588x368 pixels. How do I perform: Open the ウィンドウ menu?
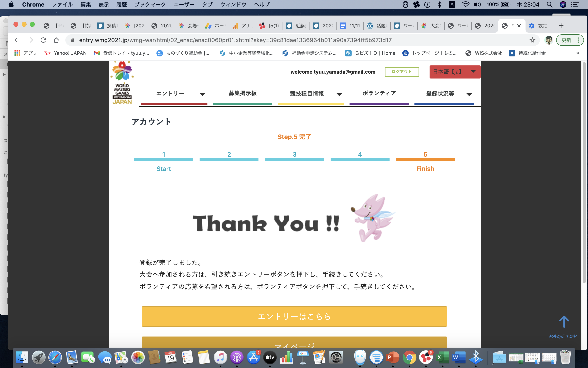point(233,4)
